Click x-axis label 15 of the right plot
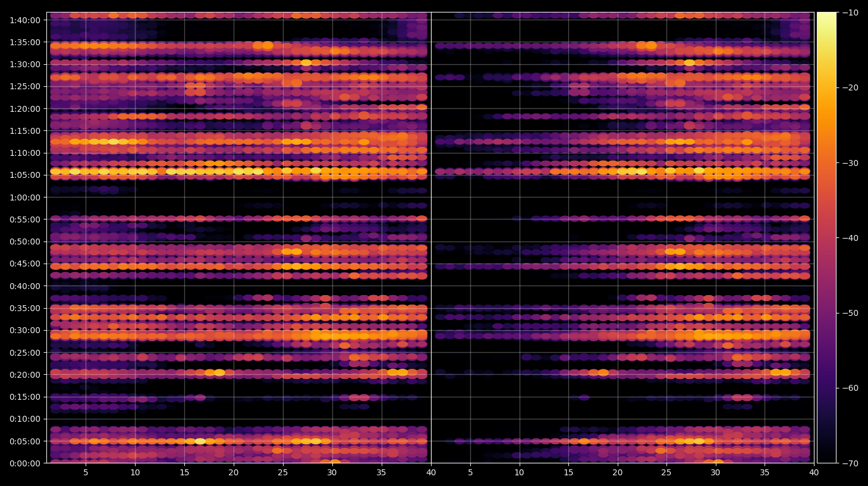The width and height of the screenshot is (868, 486). click(x=568, y=473)
